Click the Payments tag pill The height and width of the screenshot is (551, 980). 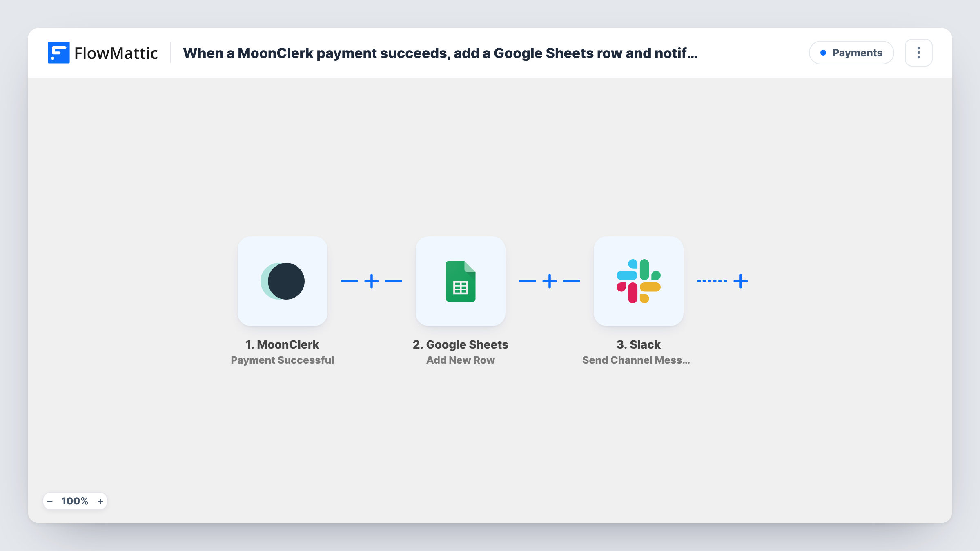(x=851, y=53)
